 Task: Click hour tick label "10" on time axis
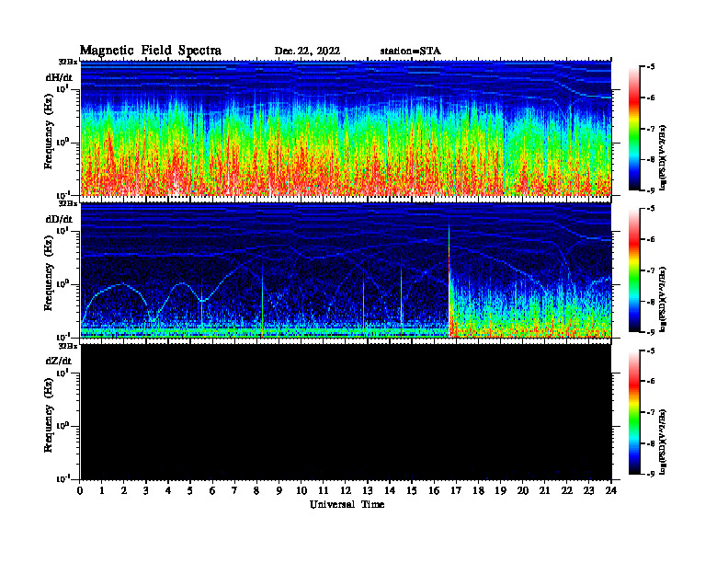click(301, 491)
